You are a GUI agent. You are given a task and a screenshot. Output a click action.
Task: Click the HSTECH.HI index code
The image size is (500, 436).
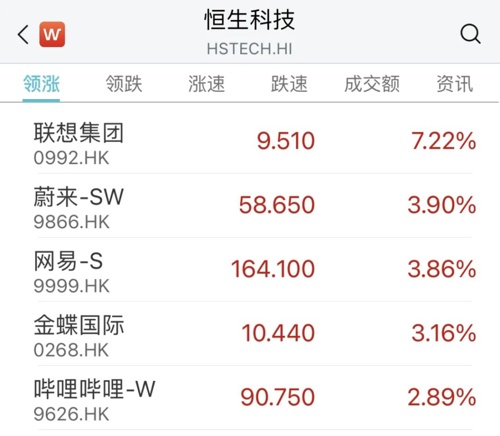[249, 49]
